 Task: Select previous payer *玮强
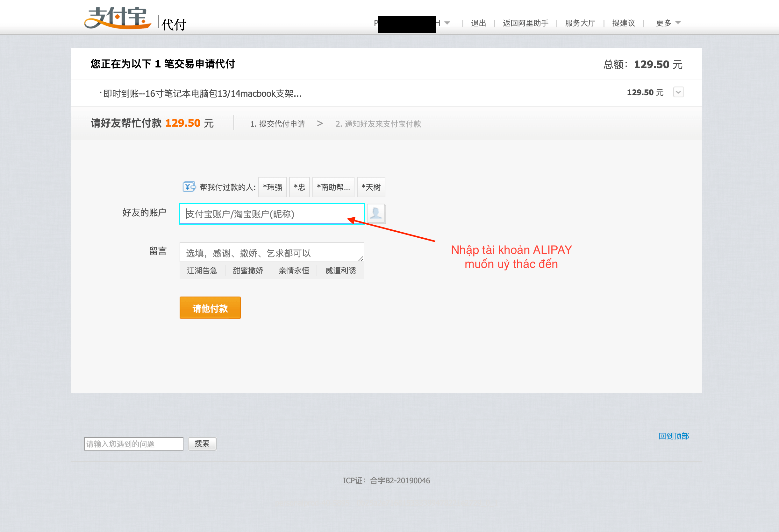click(273, 187)
